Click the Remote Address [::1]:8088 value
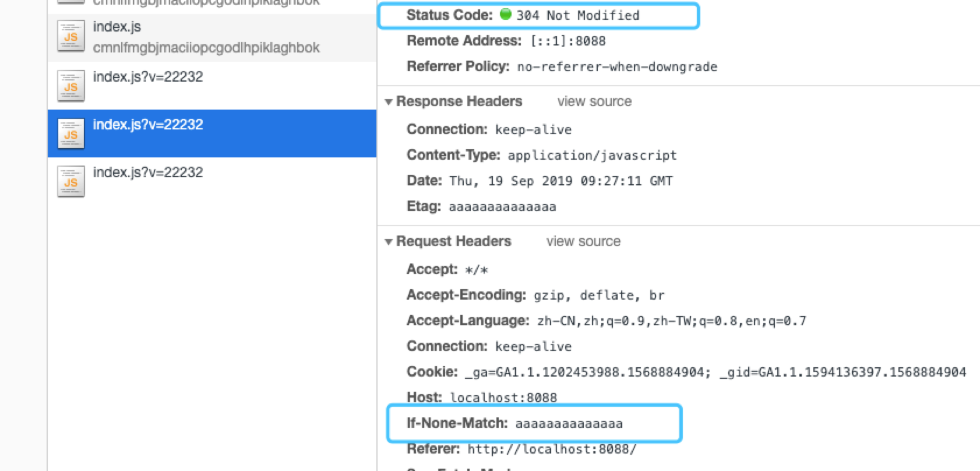The height and width of the screenshot is (471, 980). point(568,41)
